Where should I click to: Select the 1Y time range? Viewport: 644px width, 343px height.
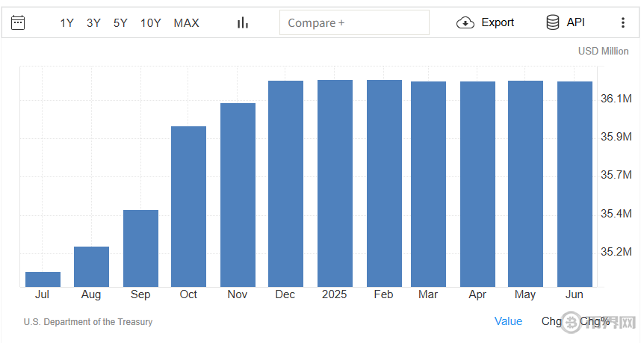(x=67, y=22)
